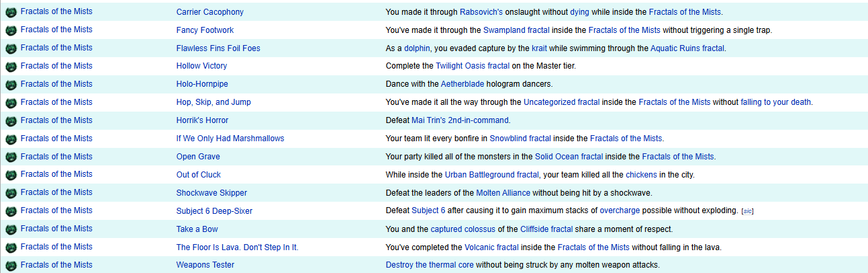Open The Floor Is Lava. Don't Step In It. link

coord(237,247)
